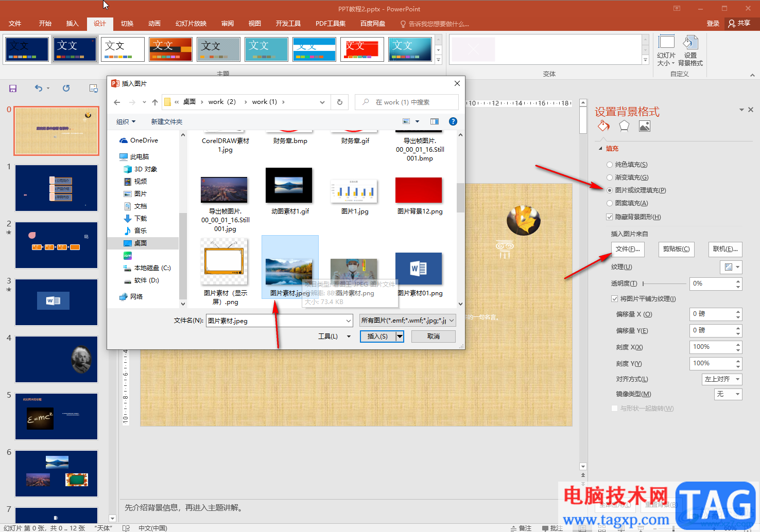Select the Effects pentagon tab icon

(x=624, y=126)
